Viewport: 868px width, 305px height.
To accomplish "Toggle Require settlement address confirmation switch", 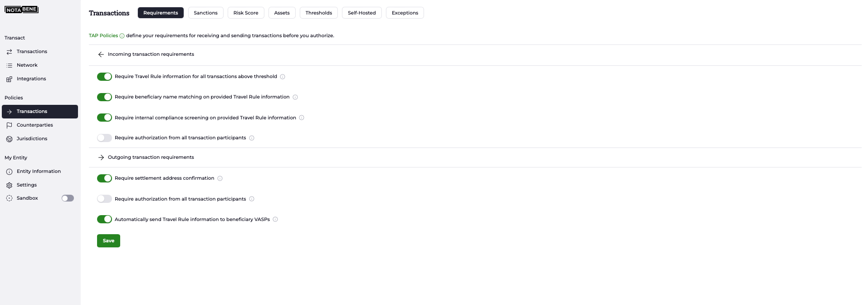I will [x=104, y=178].
